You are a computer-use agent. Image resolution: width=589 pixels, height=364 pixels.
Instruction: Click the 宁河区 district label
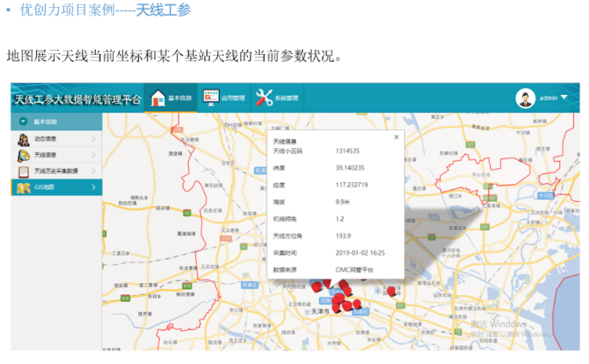pyautogui.click(x=546, y=196)
